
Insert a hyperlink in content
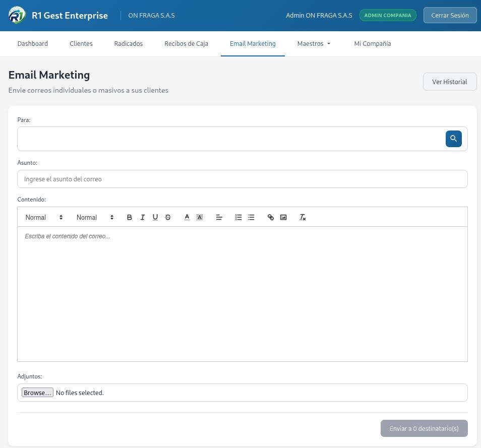(271, 217)
